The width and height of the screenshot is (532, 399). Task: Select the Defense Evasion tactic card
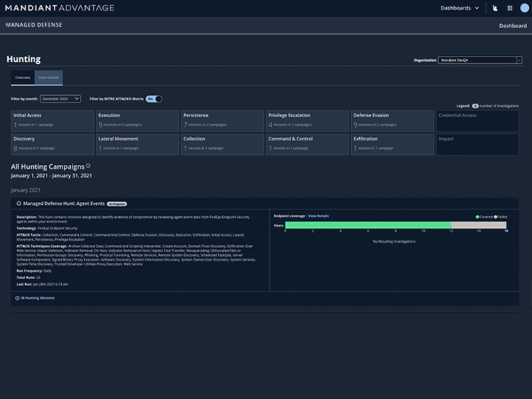pyautogui.click(x=392, y=121)
